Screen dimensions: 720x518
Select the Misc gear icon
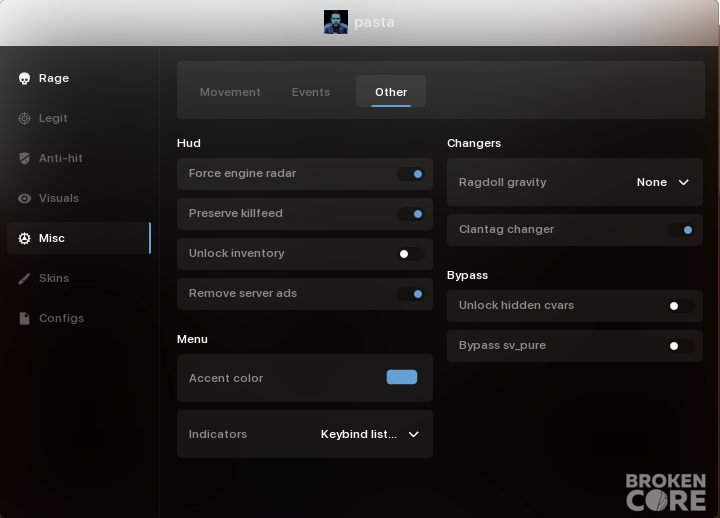pyautogui.click(x=24, y=238)
